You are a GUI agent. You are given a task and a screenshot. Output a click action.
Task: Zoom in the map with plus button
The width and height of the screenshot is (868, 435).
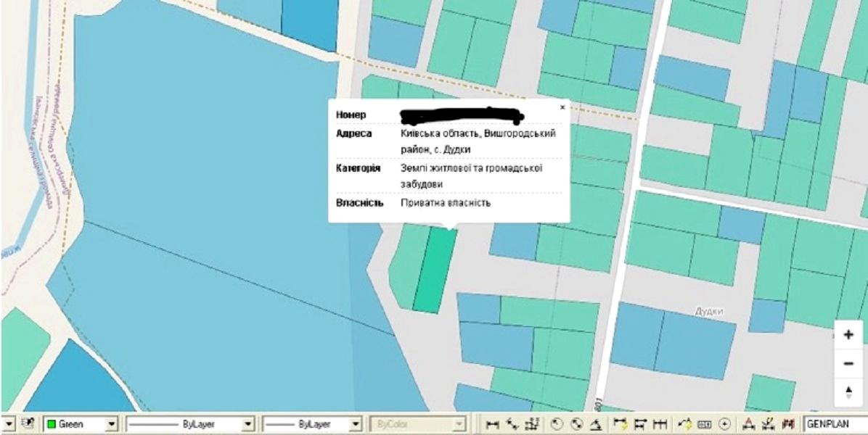pyautogui.click(x=848, y=335)
